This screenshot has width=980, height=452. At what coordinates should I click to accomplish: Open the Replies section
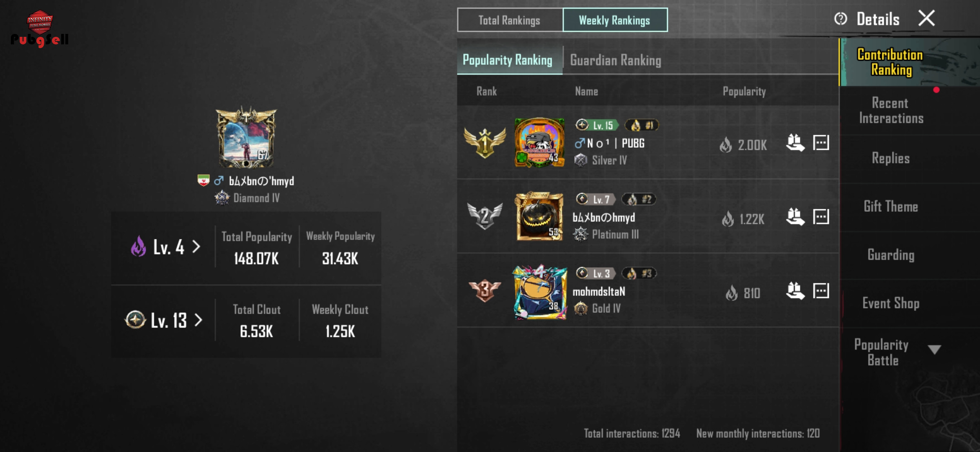(x=891, y=158)
